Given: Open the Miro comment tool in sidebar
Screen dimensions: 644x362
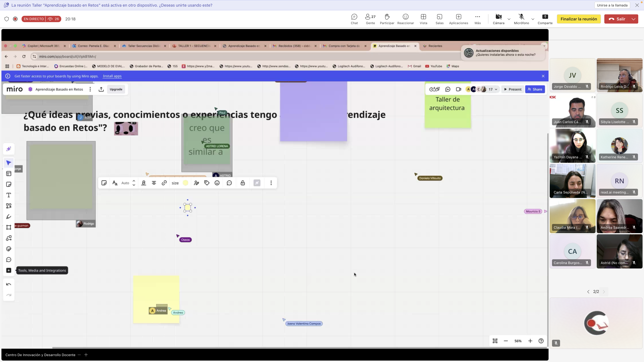Looking at the screenshot, I should pyautogui.click(x=9, y=260).
